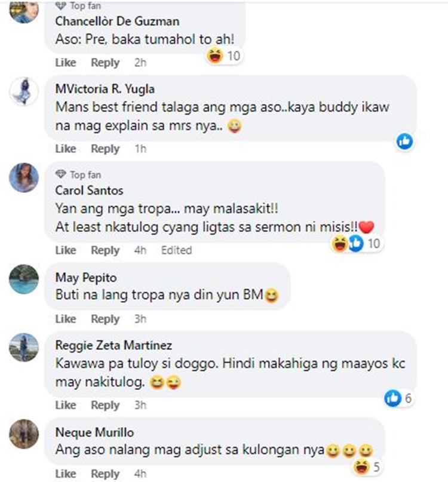Open the like reaction count on Reggie Zeta Martinez's comment

(398, 398)
